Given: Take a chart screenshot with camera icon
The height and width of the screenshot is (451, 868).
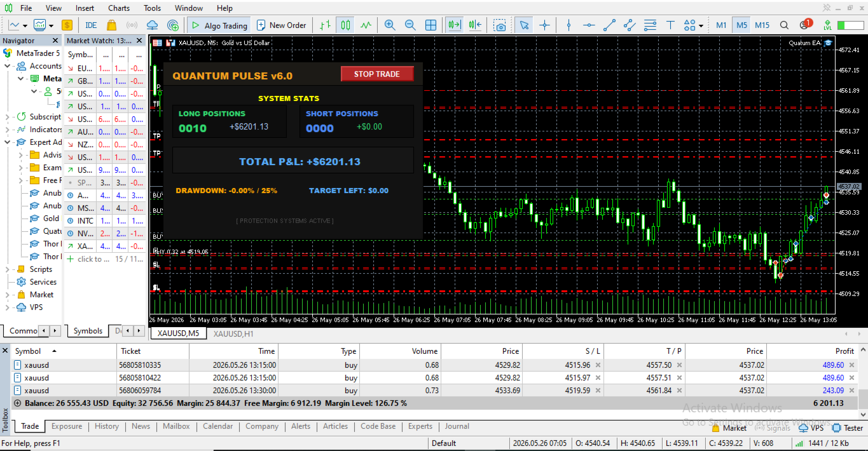Looking at the screenshot, I should coord(500,25).
